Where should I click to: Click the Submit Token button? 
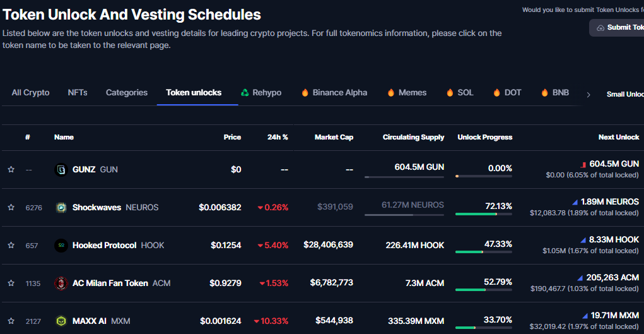pyautogui.click(x=617, y=28)
